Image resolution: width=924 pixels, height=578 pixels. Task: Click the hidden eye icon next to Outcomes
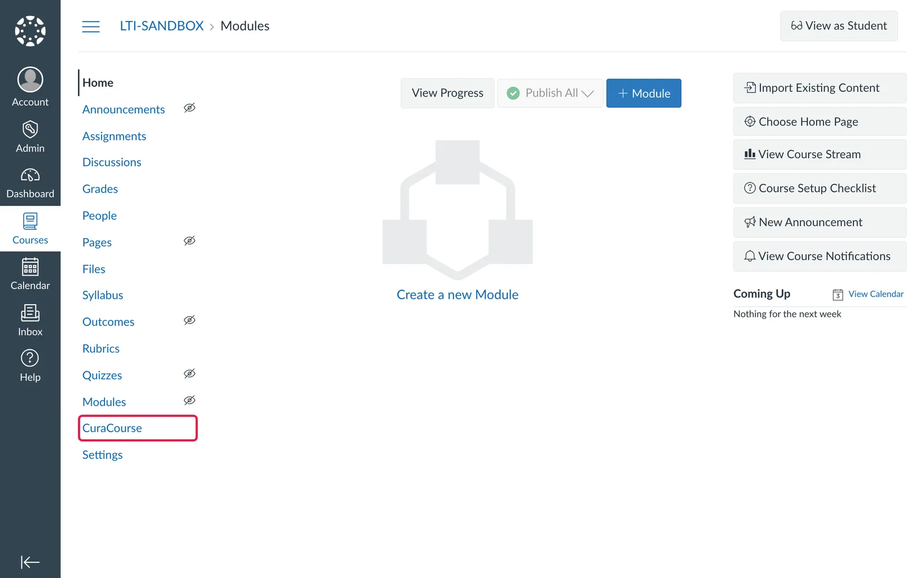tap(189, 320)
